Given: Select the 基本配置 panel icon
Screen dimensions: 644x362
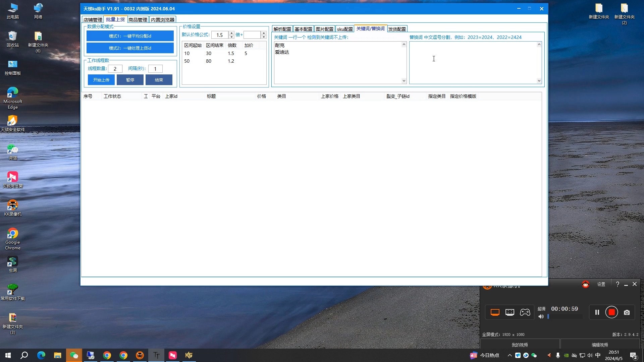Looking at the screenshot, I should [x=304, y=28].
